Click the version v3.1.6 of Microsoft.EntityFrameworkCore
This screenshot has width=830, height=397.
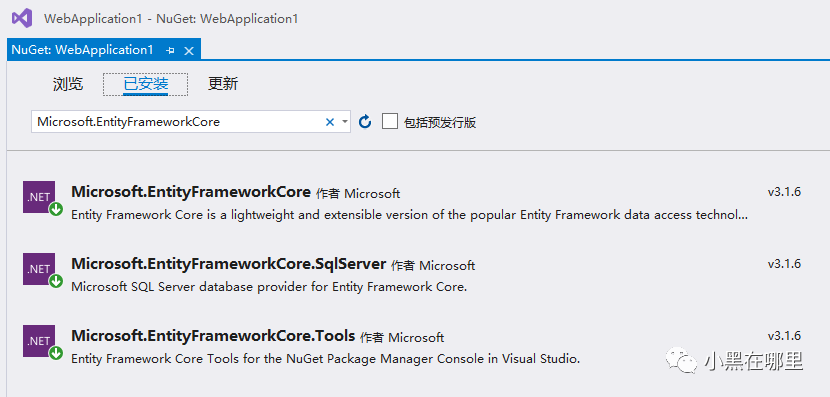coord(784,192)
